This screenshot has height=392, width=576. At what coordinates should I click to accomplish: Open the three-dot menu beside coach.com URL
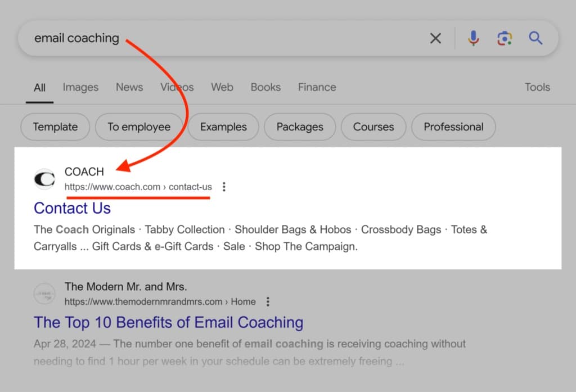click(x=224, y=187)
